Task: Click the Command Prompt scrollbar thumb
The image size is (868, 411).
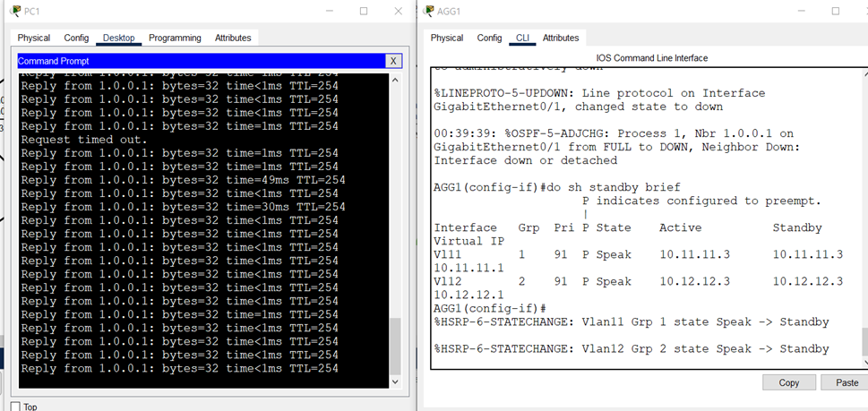Action: pyautogui.click(x=395, y=346)
